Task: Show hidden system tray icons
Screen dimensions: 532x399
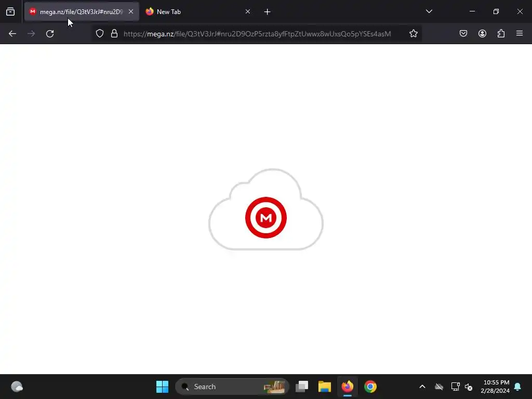Action: pos(422,387)
